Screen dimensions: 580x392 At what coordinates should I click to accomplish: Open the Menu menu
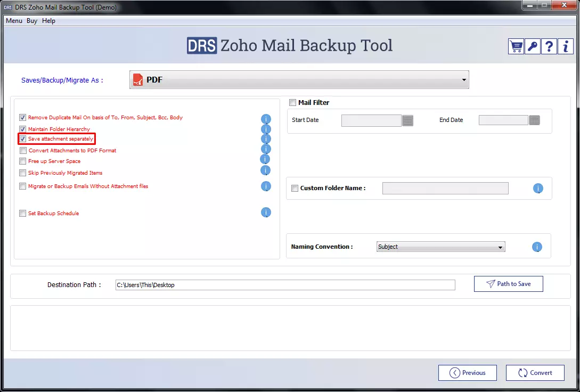(x=14, y=21)
